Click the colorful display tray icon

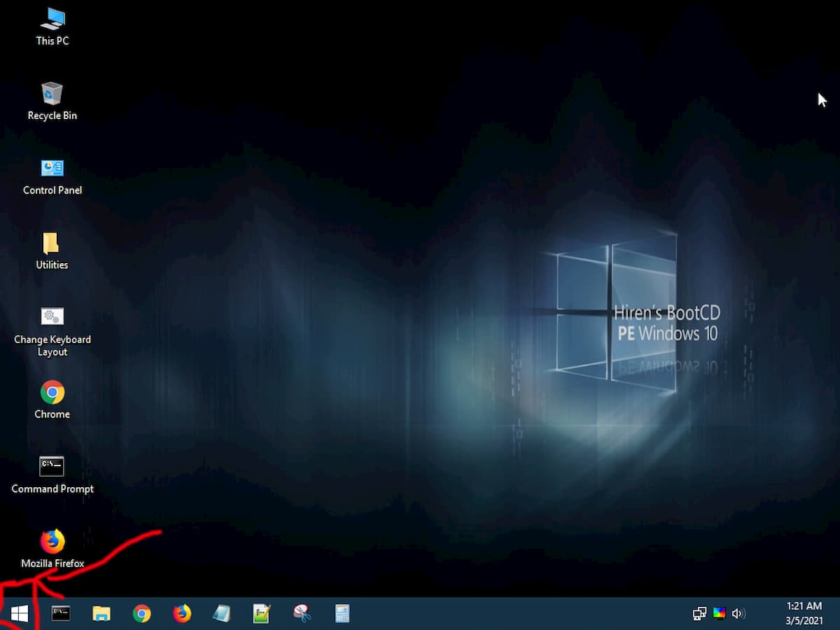tap(719, 614)
